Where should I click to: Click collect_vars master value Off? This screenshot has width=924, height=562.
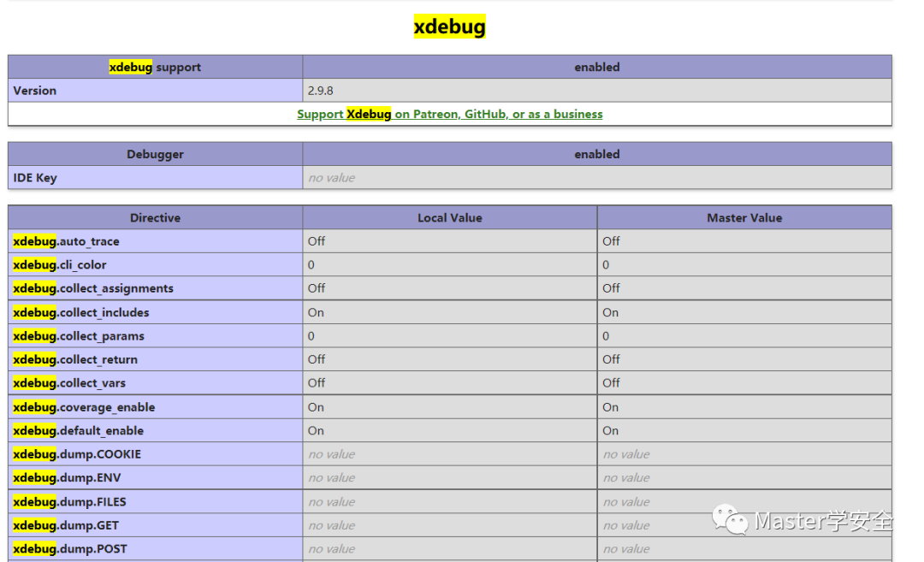[x=611, y=383]
